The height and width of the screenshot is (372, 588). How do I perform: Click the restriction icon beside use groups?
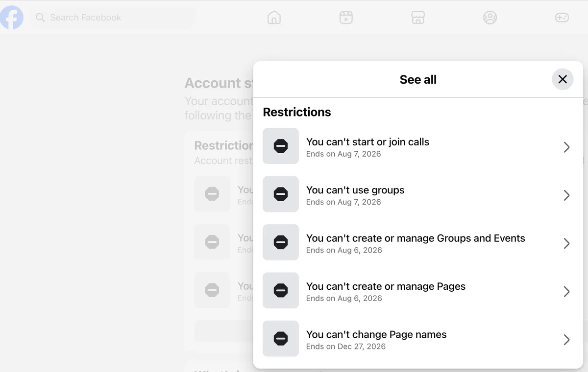tap(281, 194)
